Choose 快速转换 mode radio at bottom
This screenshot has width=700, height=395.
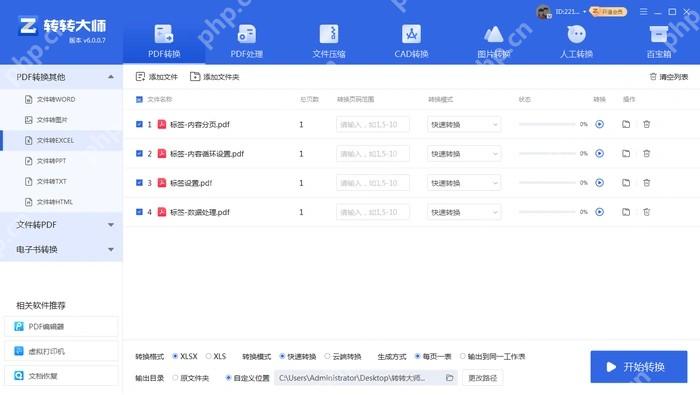coord(282,356)
